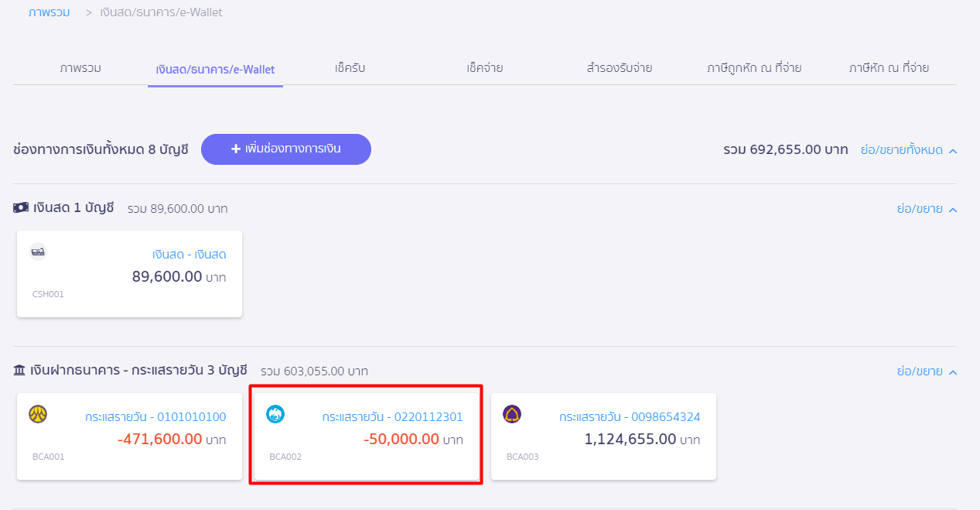This screenshot has height=510, width=980.
Task: Click the cash icon on CSH001 card
Action: [38, 252]
